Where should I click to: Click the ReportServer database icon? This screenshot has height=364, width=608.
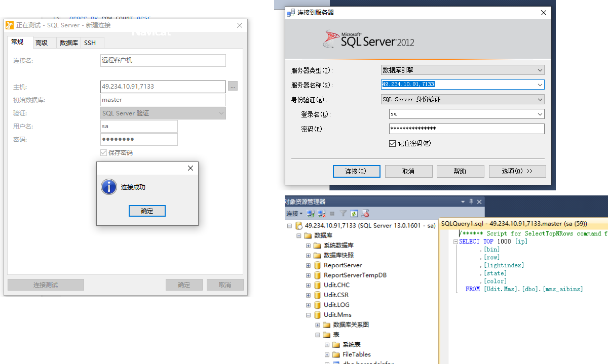(x=317, y=265)
